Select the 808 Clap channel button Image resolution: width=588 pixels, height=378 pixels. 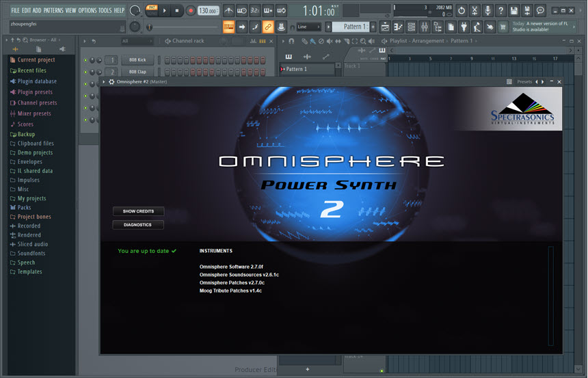click(x=137, y=72)
